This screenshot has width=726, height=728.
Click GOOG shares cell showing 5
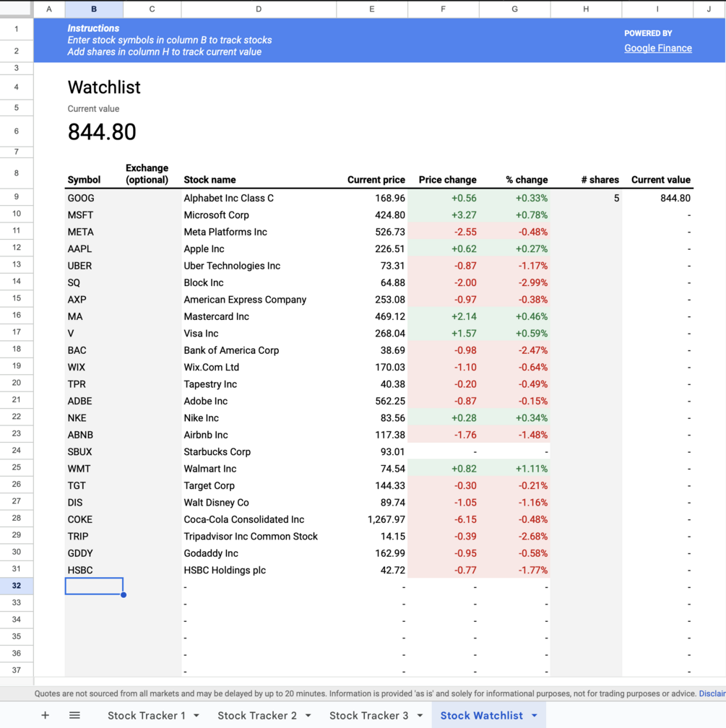(586, 198)
